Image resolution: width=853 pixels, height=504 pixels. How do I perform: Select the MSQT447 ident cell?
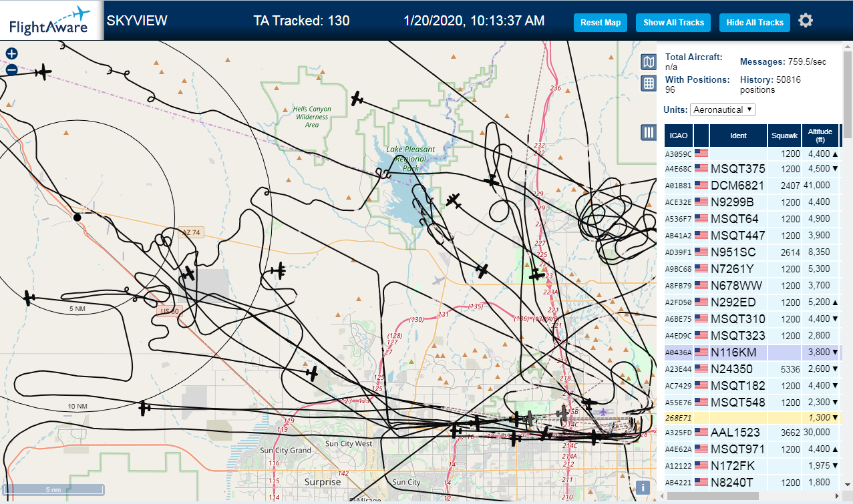[738, 235]
